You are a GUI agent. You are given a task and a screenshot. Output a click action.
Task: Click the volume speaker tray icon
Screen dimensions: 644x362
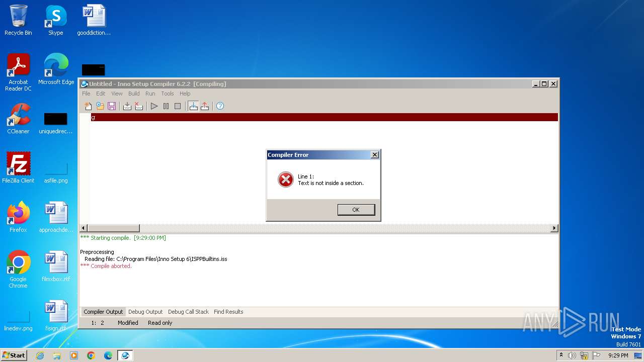point(572,355)
